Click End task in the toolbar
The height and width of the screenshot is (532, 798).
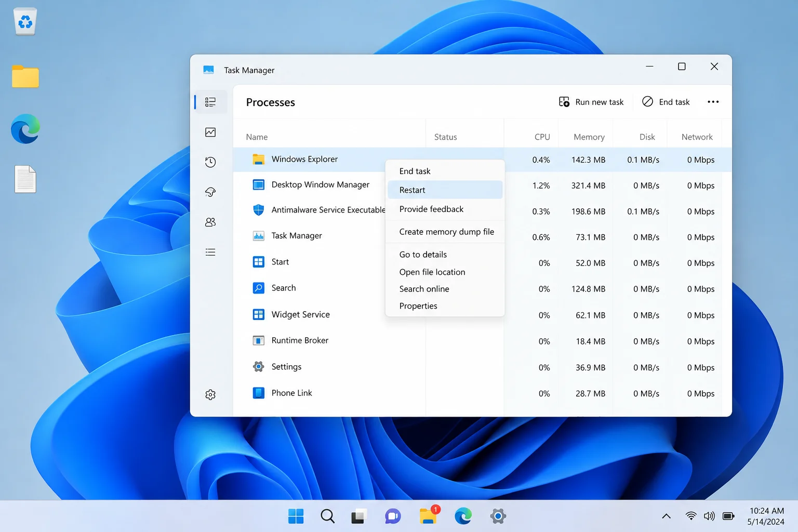point(666,102)
